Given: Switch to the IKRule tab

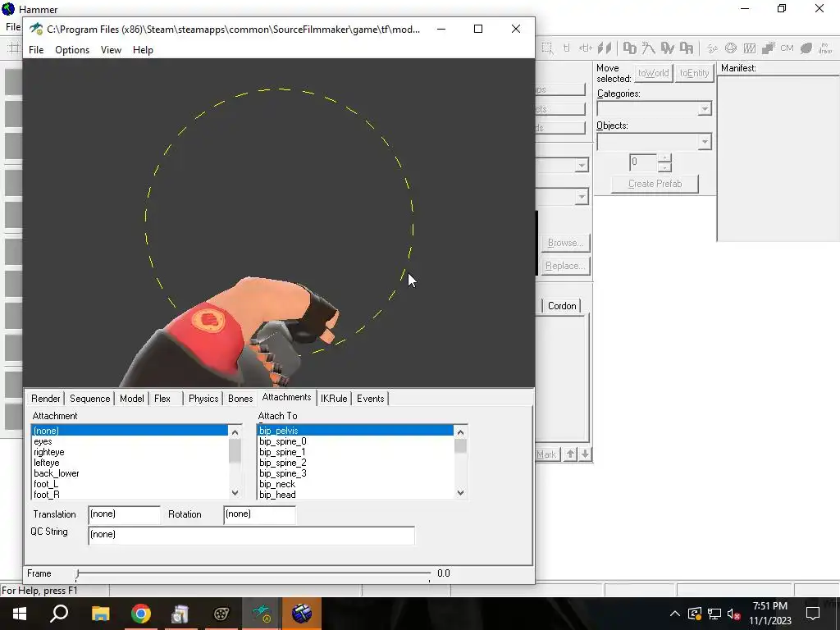Looking at the screenshot, I should (334, 399).
